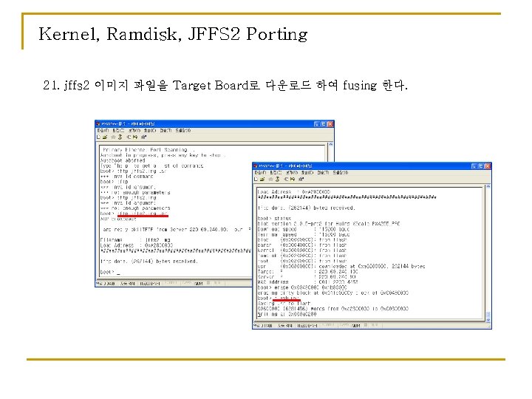Click 'boot> status' line in front terminal
This screenshot has height=399, width=532.
tap(274, 219)
